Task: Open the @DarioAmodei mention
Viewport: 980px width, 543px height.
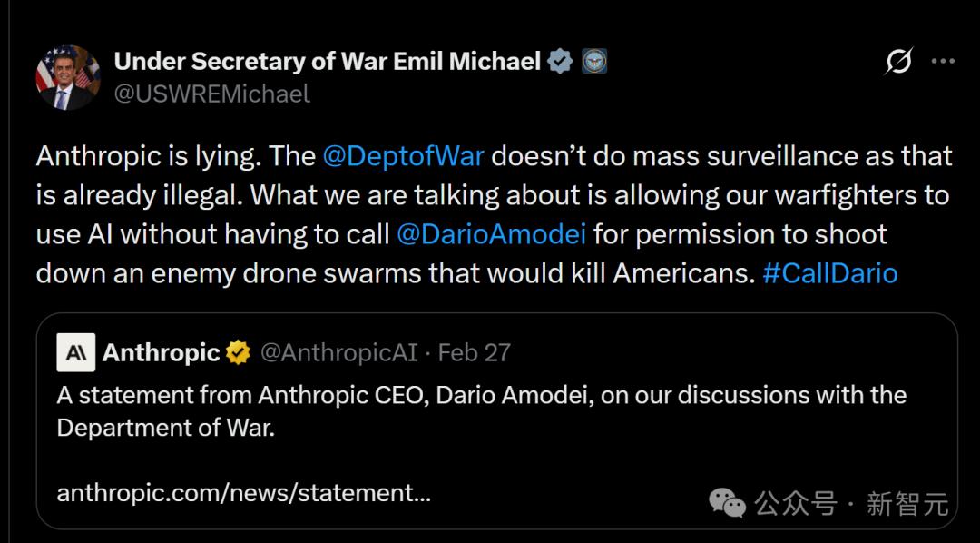Action: click(x=491, y=234)
